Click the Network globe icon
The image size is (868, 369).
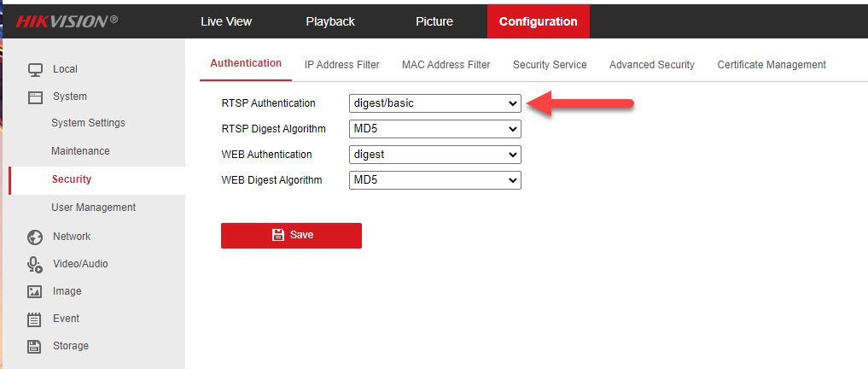[35, 237]
